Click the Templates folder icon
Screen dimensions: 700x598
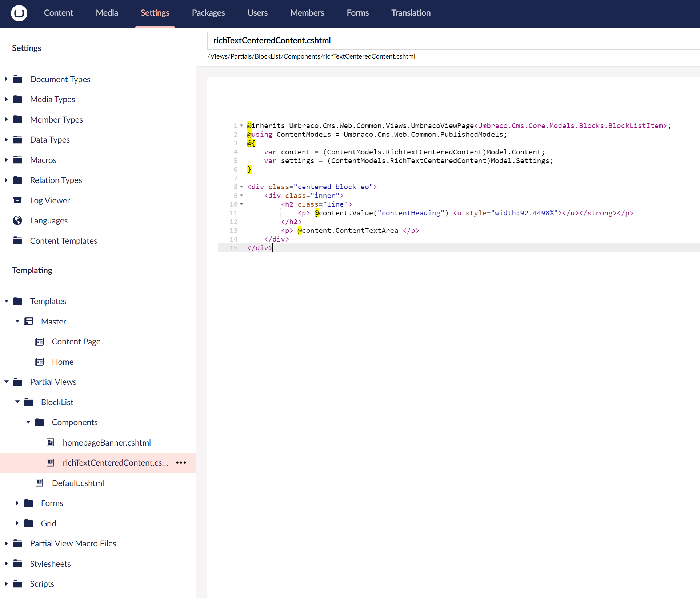tap(17, 301)
